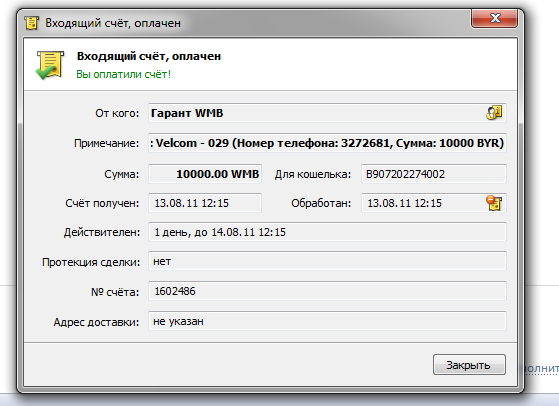Click the green text Вы оплатили счёт!
Viewport: 559px width, 406px height.
124,74
